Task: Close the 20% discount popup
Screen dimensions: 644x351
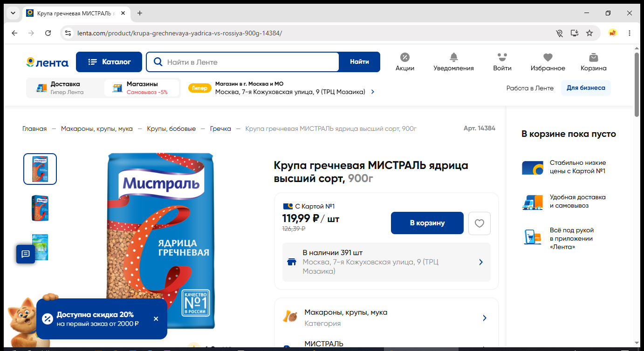Action: coord(156,319)
